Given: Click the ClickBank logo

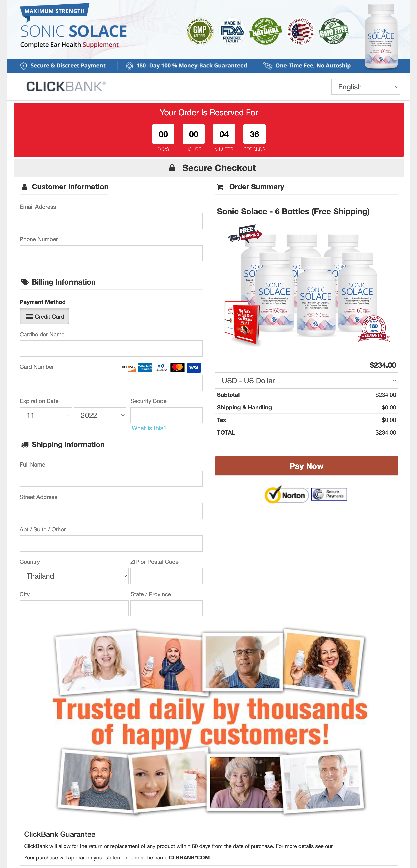Looking at the screenshot, I should click(66, 87).
